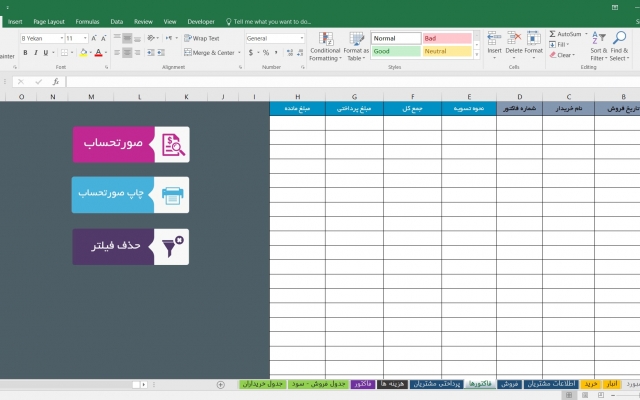Insert cells from Cells group
The image size is (640, 400).
(494, 46)
